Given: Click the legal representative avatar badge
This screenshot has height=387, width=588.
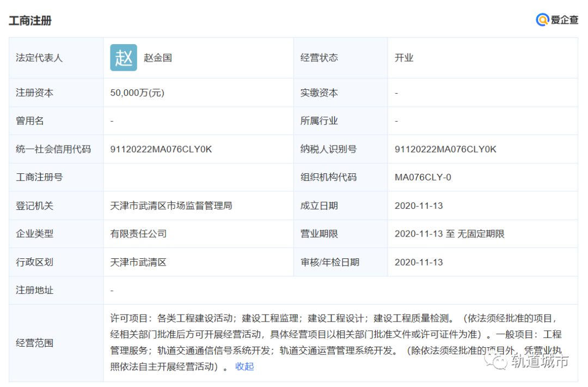Looking at the screenshot, I should click(124, 57).
